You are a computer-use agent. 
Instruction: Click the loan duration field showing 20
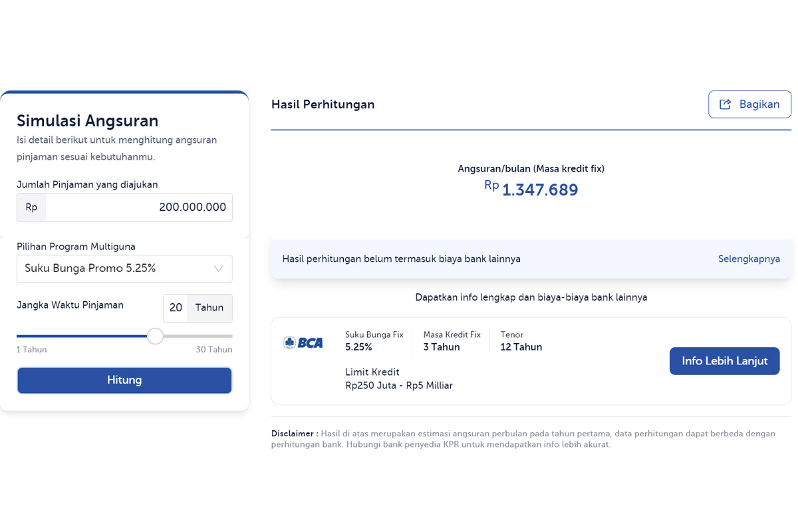click(176, 308)
